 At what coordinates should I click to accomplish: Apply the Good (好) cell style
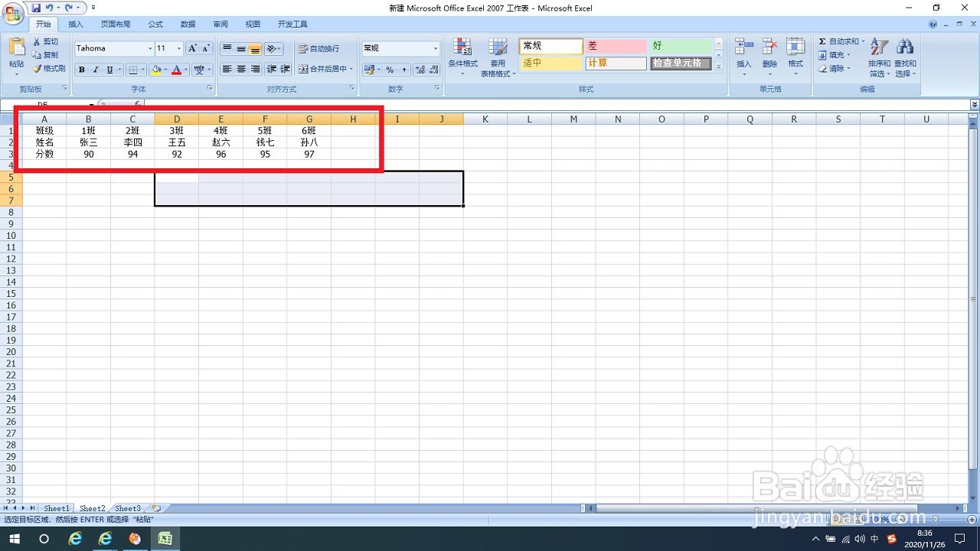pos(681,46)
